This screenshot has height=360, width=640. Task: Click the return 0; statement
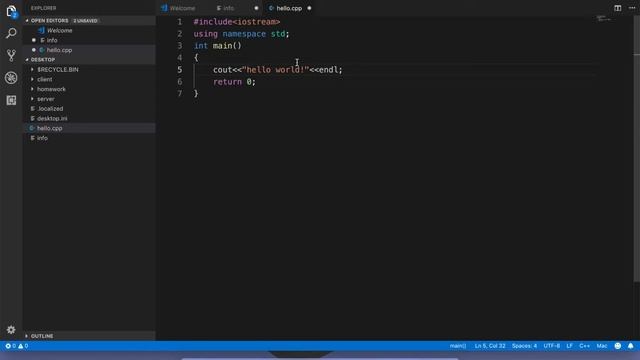point(234,82)
